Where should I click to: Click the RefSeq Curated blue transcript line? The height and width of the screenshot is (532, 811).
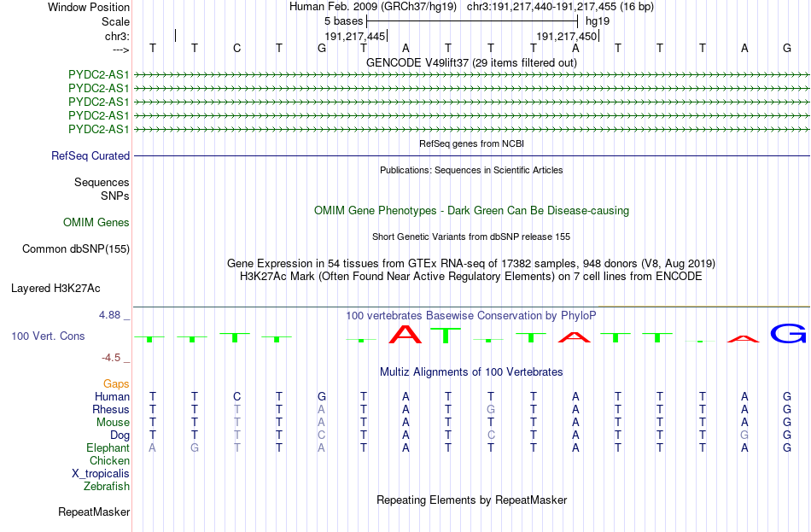pos(472,155)
